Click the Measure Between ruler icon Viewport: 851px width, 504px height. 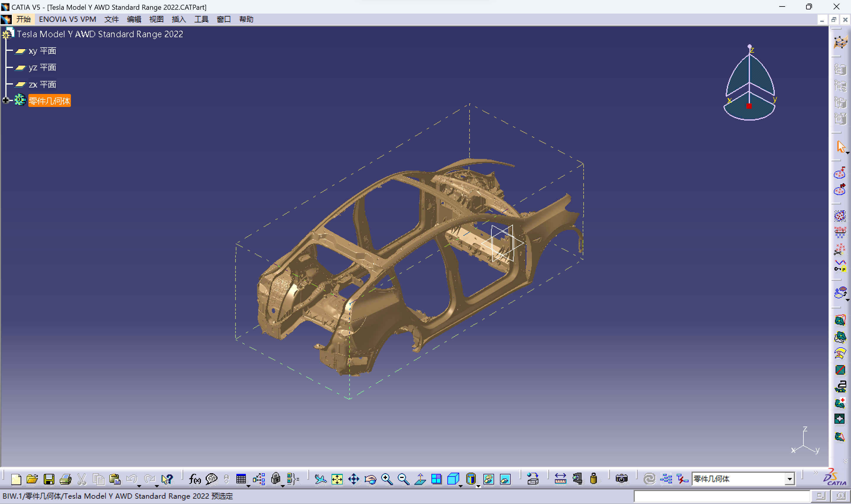pyautogui.click(x=560, y=479)
